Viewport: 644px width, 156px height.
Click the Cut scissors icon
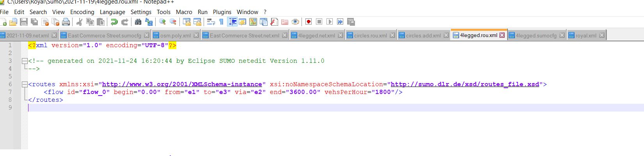(x=80, y=22)
